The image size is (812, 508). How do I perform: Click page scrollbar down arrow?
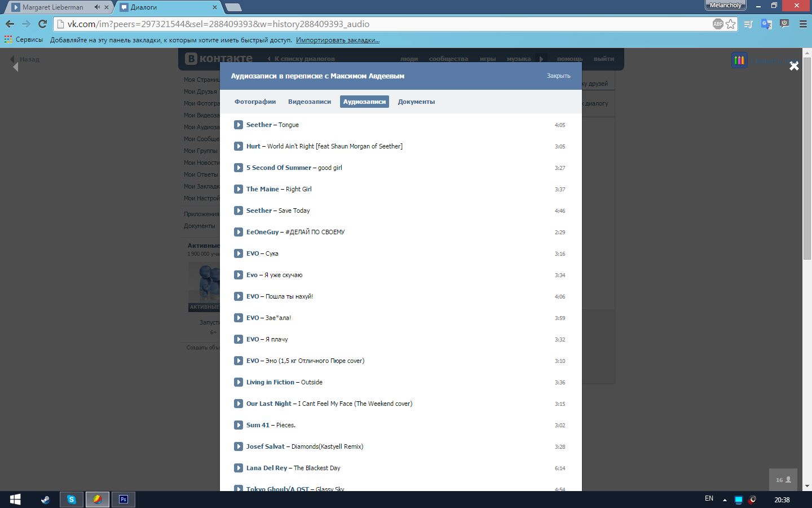click(x=807, y=486)
